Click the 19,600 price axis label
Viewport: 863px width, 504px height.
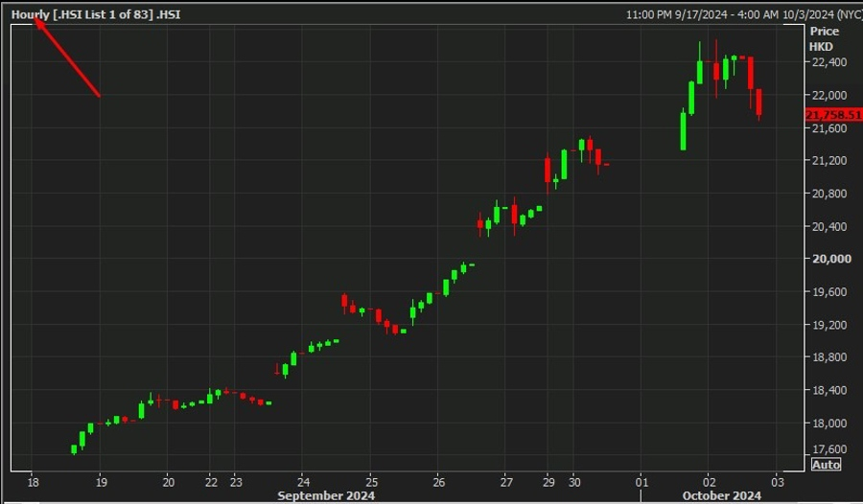[828, 291]
